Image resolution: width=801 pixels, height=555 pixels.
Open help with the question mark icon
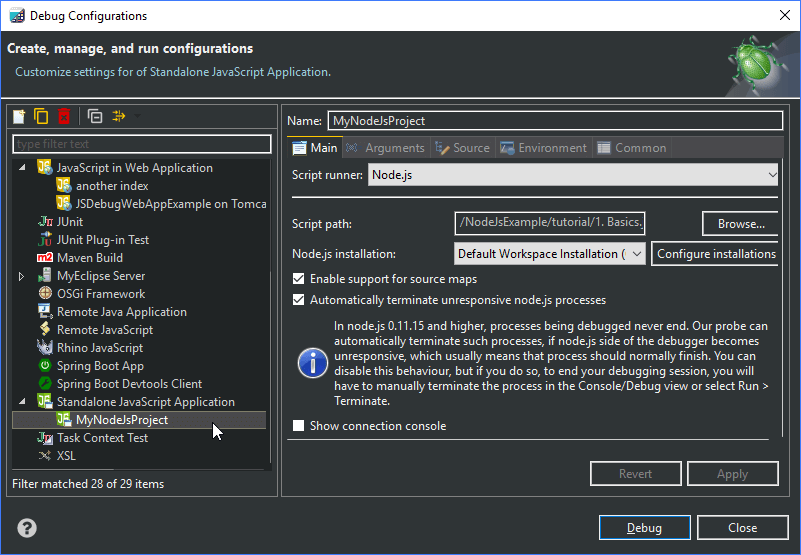tap(27, 528)
